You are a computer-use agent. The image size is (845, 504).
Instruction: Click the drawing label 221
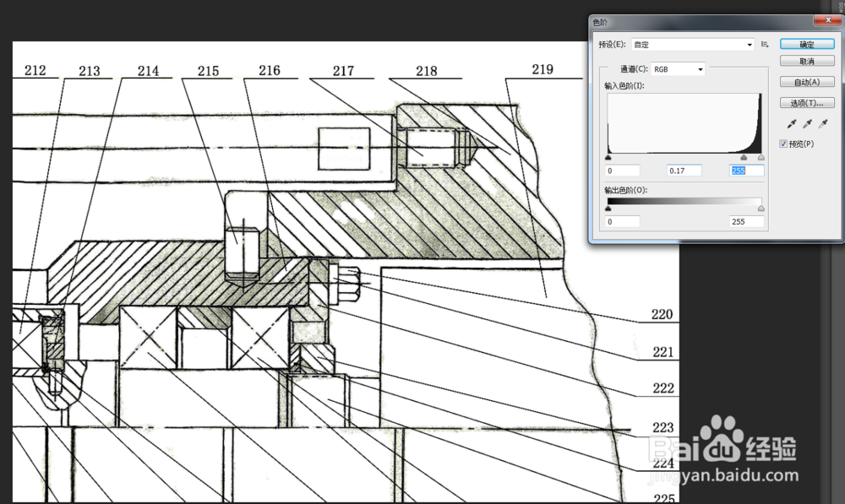[663, 352]
